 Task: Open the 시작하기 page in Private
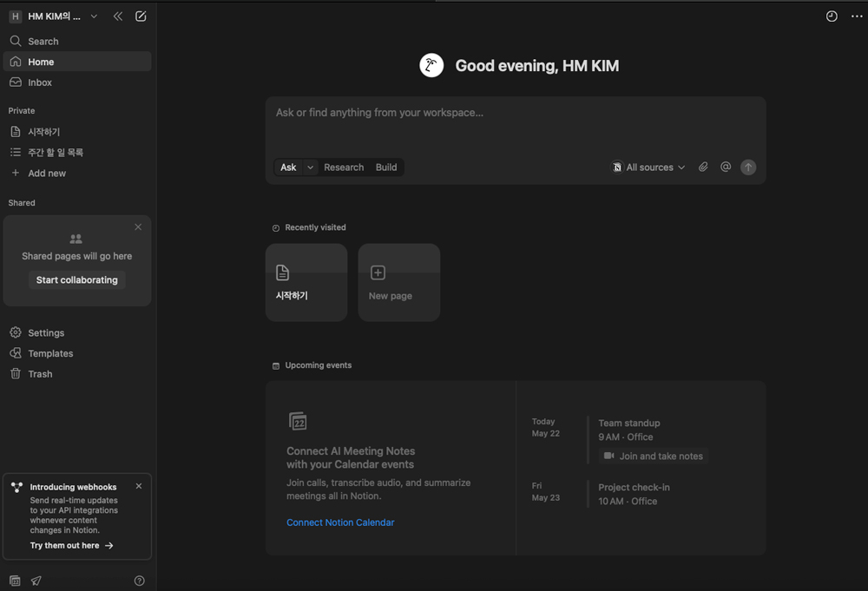point(77,132)
